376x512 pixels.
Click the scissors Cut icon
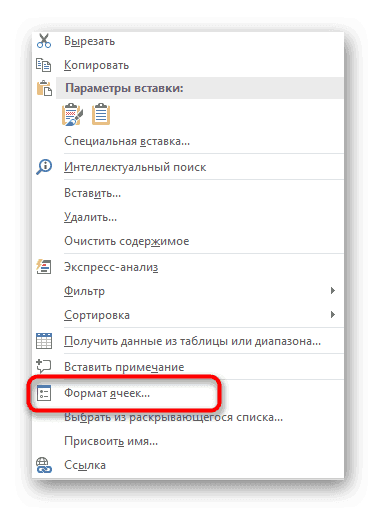click(x=44, y=41)
